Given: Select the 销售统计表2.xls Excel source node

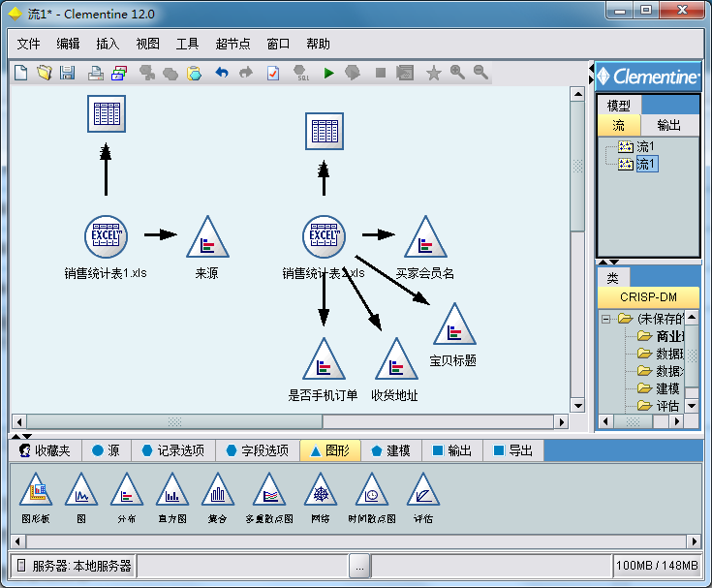Looking at the screenshot, I should [324, 236].
